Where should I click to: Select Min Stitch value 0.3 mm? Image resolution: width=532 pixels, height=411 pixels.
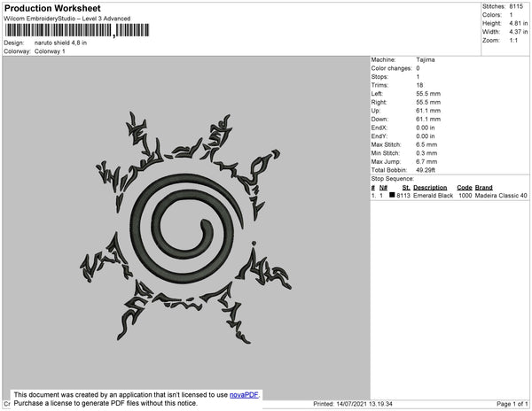point(426,153)
